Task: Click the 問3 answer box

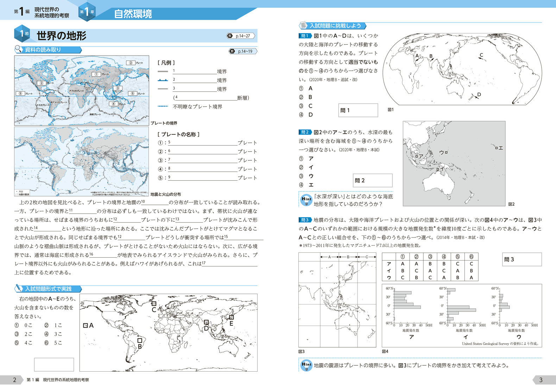Action: pos(522,259)
